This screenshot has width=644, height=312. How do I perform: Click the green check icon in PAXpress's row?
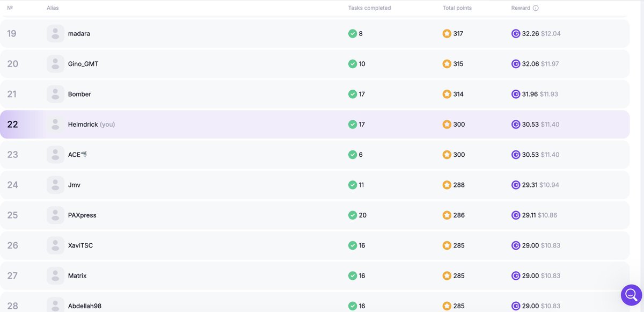353,215
